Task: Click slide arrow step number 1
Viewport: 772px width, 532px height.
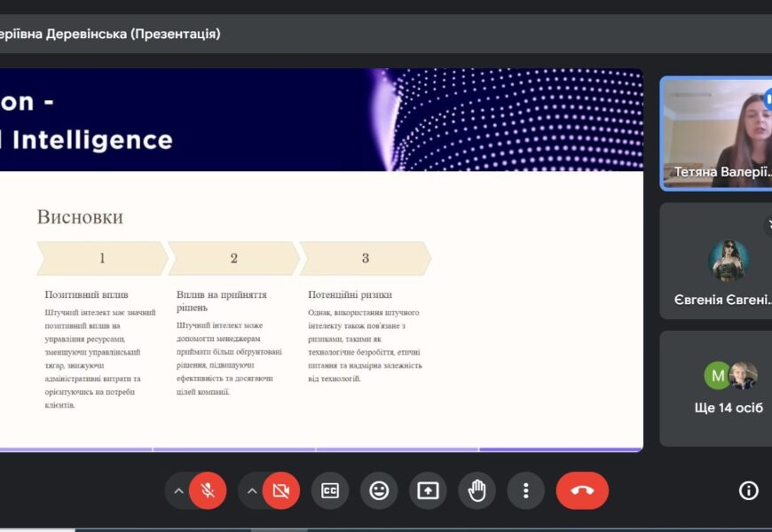Action: point(102,258)
